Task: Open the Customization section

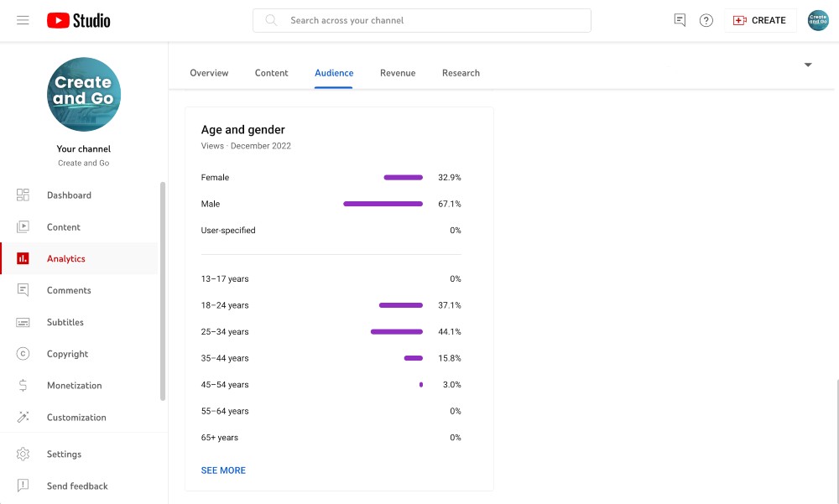Action: [76, 417]
